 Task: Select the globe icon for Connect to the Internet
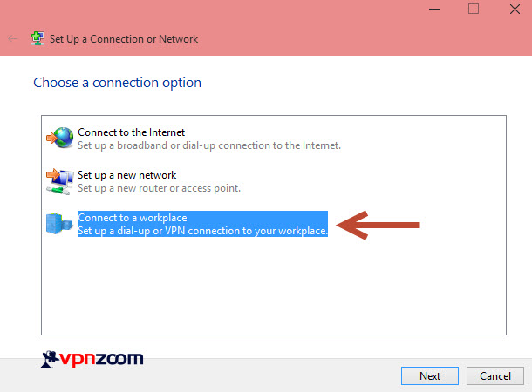[x=59, y=138]
